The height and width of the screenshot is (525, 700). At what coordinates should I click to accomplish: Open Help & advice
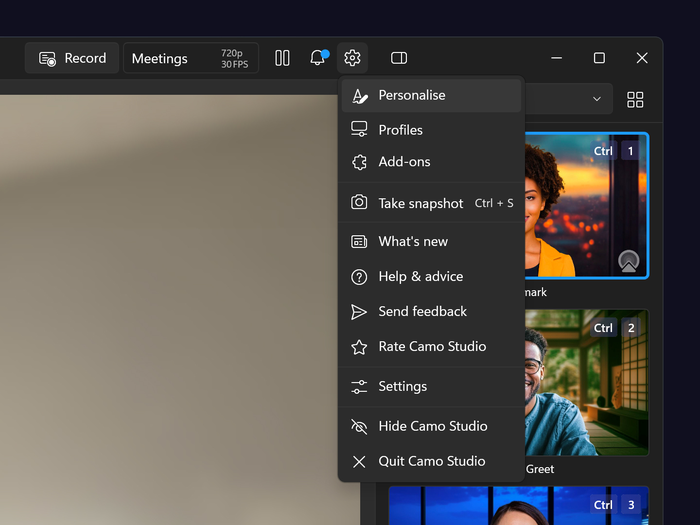431,276
